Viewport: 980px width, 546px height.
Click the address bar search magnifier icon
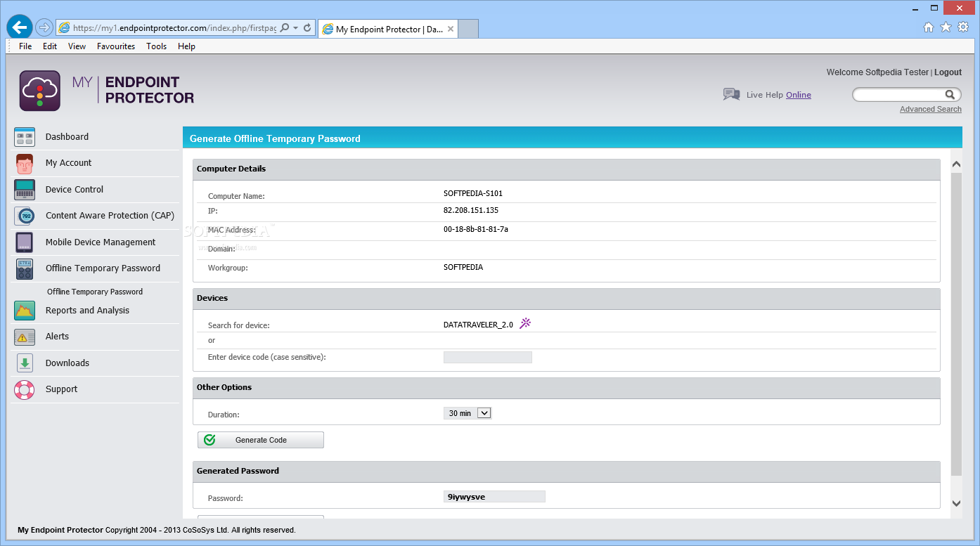285,28
